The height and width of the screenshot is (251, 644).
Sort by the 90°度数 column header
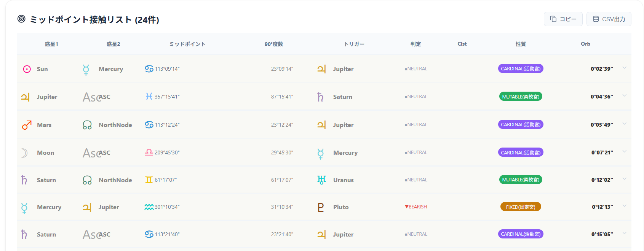coord(274,44)
